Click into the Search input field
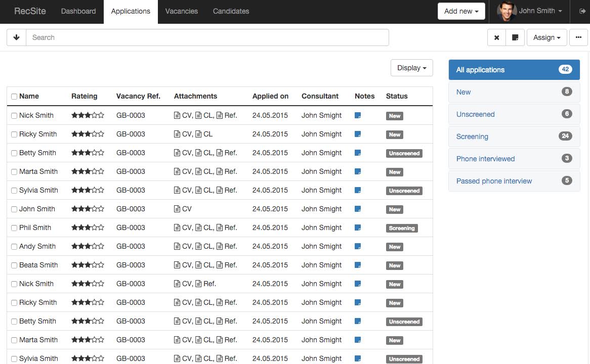The image size is (590, 364). click(x=207, y=37)
